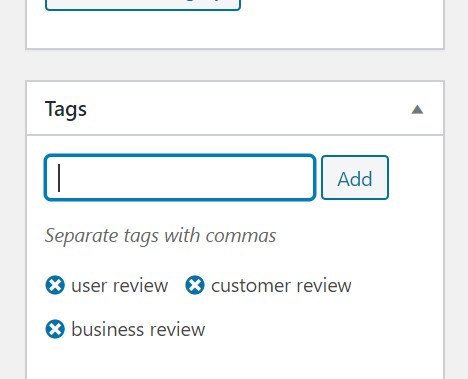This screenshot has height=379, width=468.
Task: Focus the new tag input field
Action: [x=180, y=178]
